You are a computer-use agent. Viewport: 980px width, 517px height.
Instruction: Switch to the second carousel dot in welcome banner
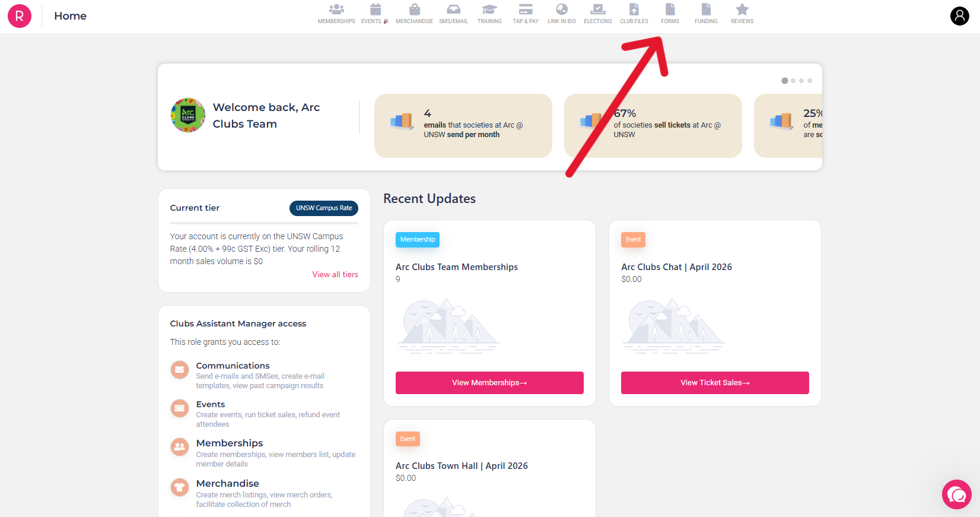click(793, 81)
